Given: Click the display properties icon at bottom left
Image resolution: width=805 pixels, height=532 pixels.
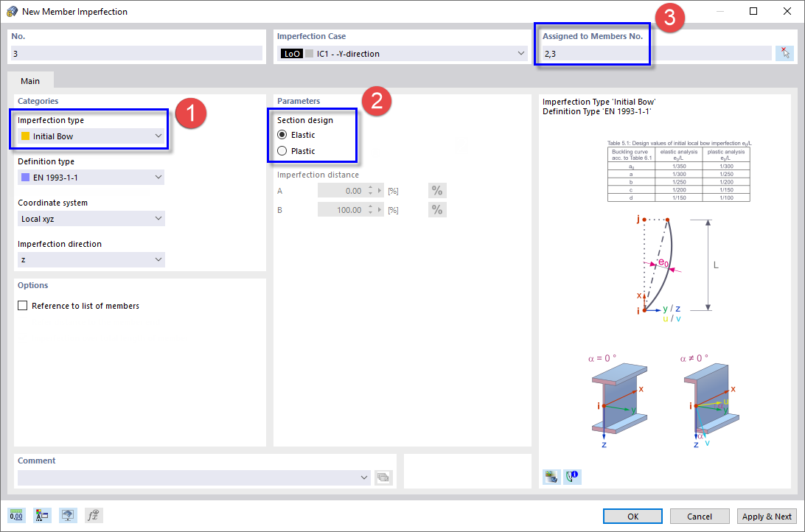Looking at the screenshot, I should (42, 515).
